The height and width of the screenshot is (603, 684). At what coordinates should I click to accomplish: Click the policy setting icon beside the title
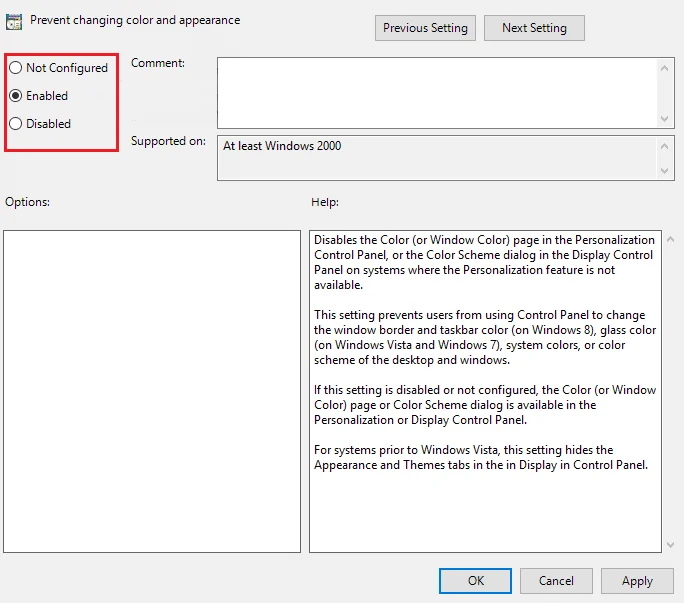pos(15,21)
